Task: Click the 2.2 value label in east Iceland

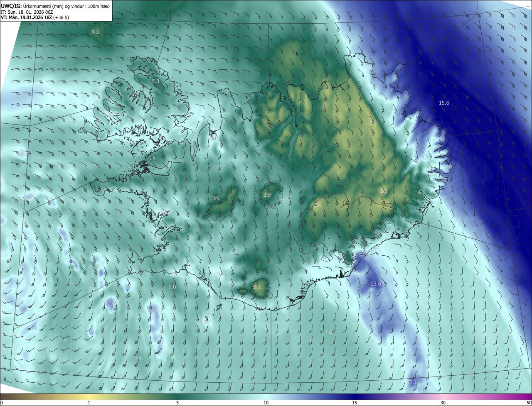Action: coord(384,191)
